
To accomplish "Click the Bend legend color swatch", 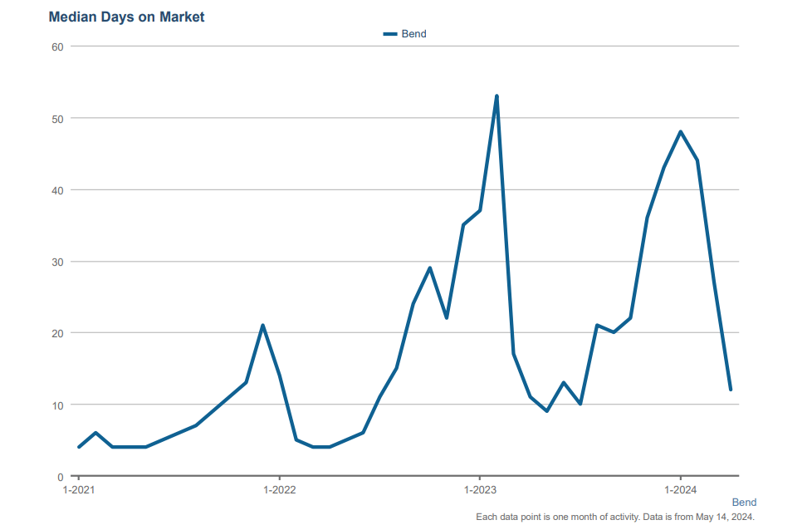I will 390,34.
